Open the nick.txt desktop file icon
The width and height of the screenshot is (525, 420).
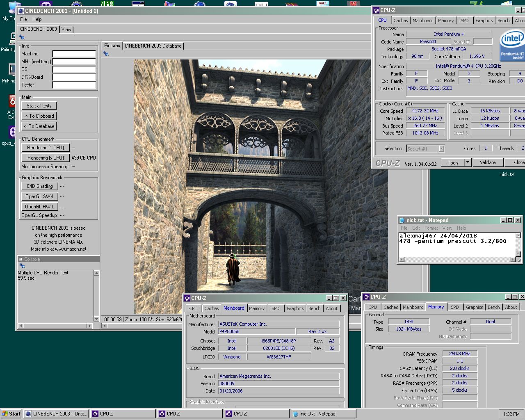507,174
